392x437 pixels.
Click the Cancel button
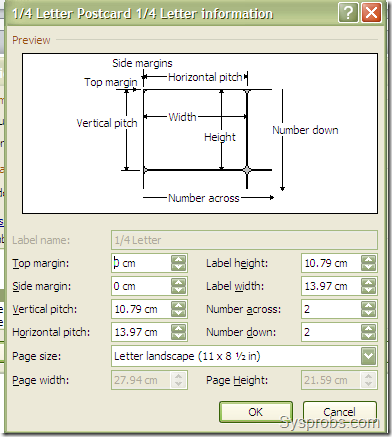pyautogui.click(x=340, y=412)
